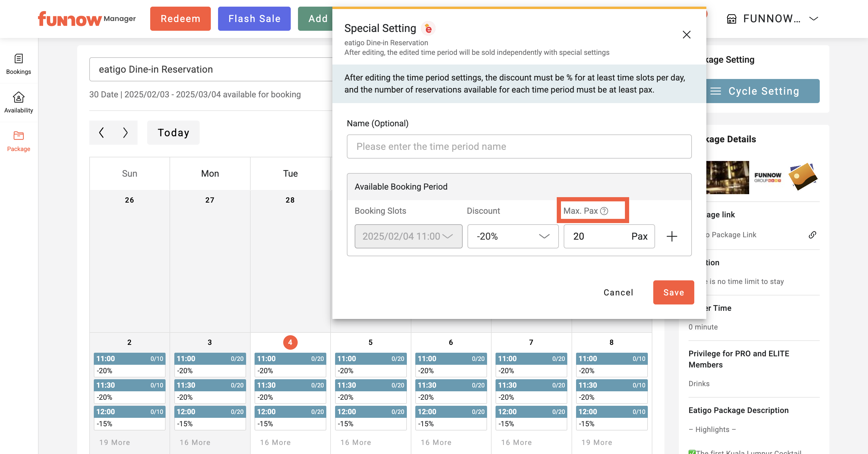Cancel the Special Setting dialog
The height and width of the screenshot is (454, 868).
pyautogui.click(x=618, y=292)
